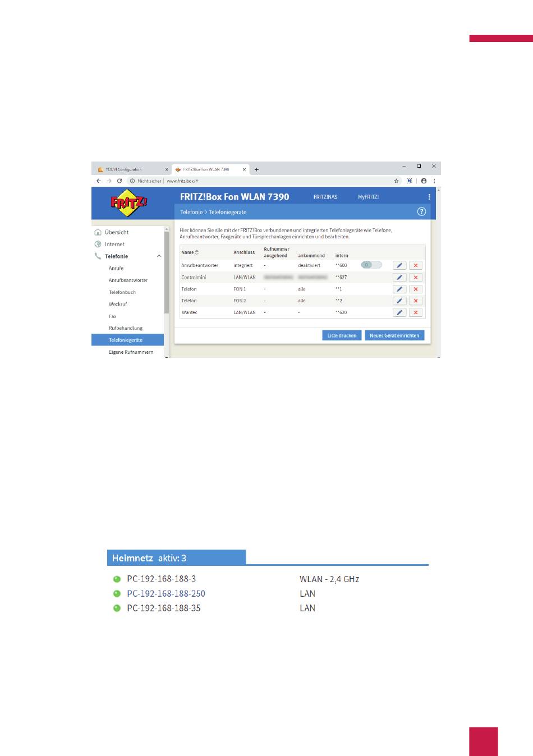This screenshot has height=756, width=533.
Task: Open Rufbehandlung in the sidebar
Action: click(x=126, y=328)
